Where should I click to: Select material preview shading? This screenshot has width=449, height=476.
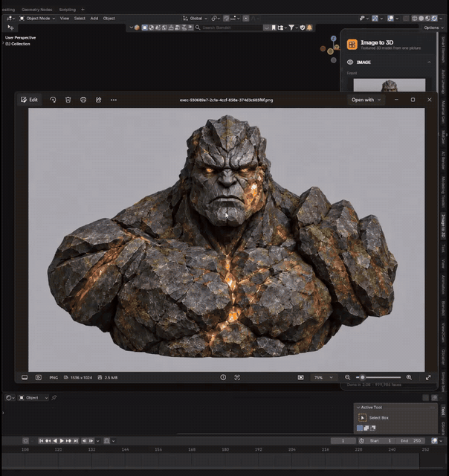point(427,18)
